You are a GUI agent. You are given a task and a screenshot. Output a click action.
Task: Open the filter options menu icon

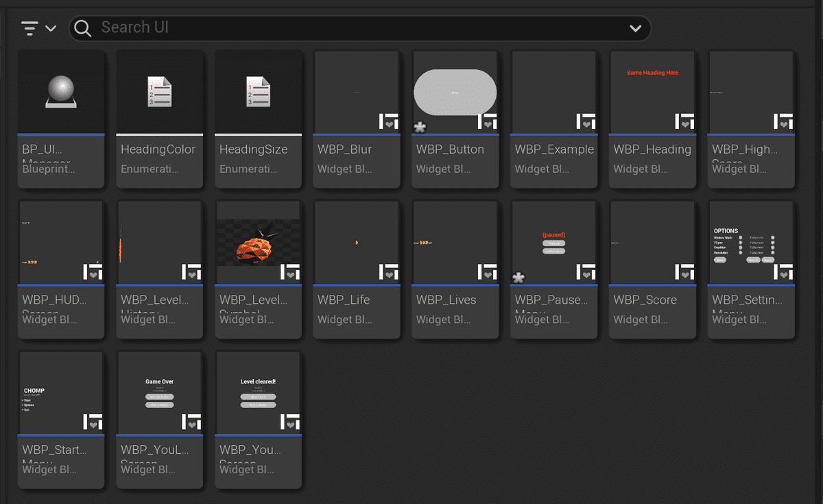(x=29, y=28)
